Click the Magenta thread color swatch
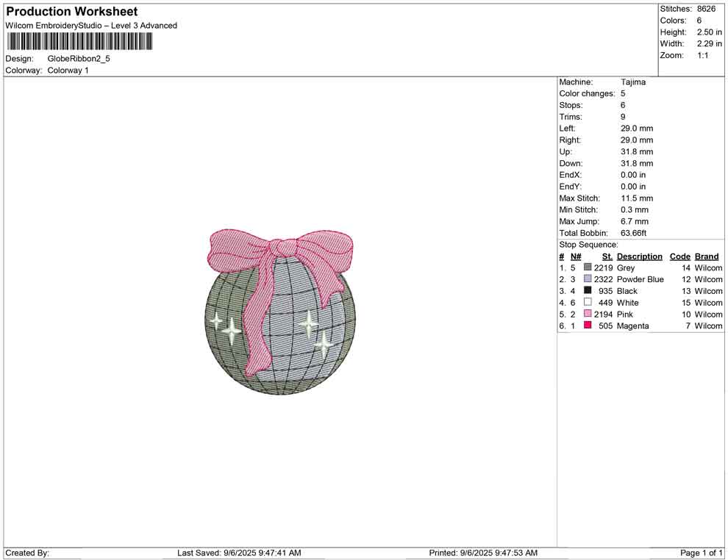This screenshot has width=728, height=560. click(588, 326)
